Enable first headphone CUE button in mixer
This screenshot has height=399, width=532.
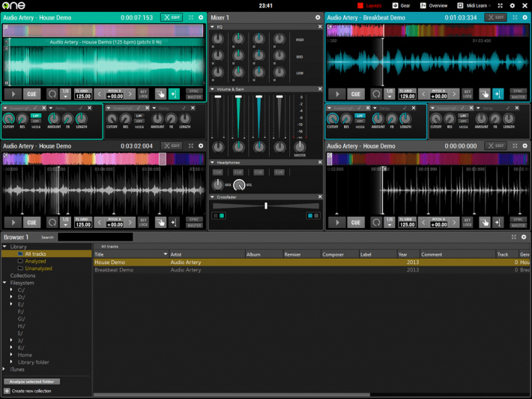pos(217,172)
